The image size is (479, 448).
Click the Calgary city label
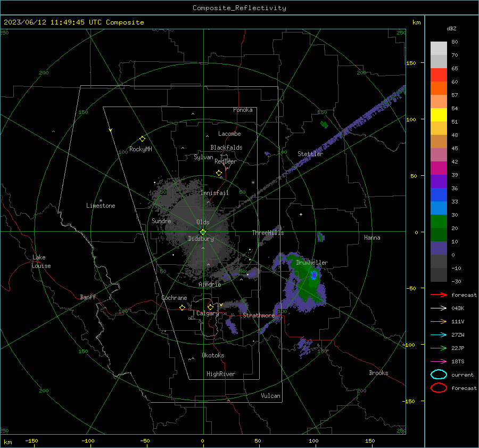pyautogui.click(x=208, y=313)
